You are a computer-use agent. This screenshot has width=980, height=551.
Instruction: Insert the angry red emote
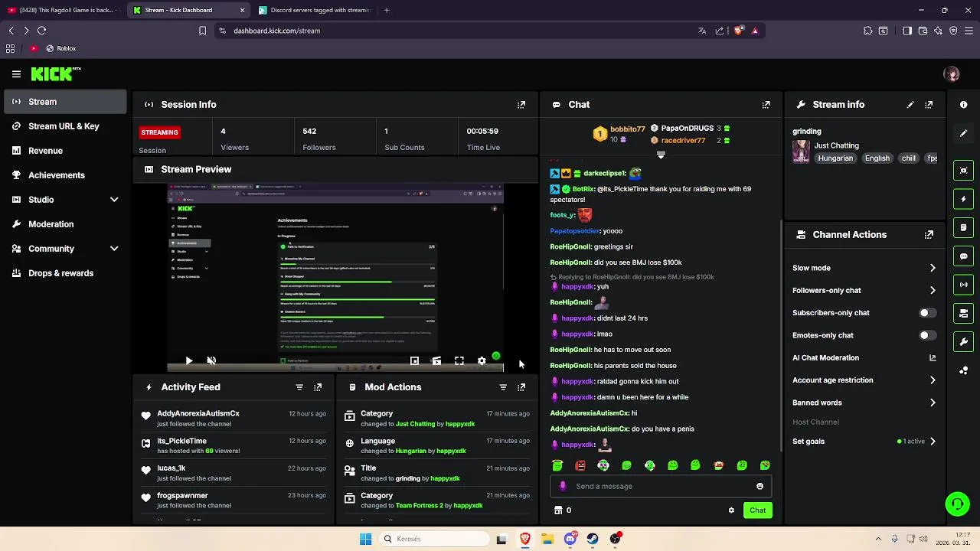(580, 465)
